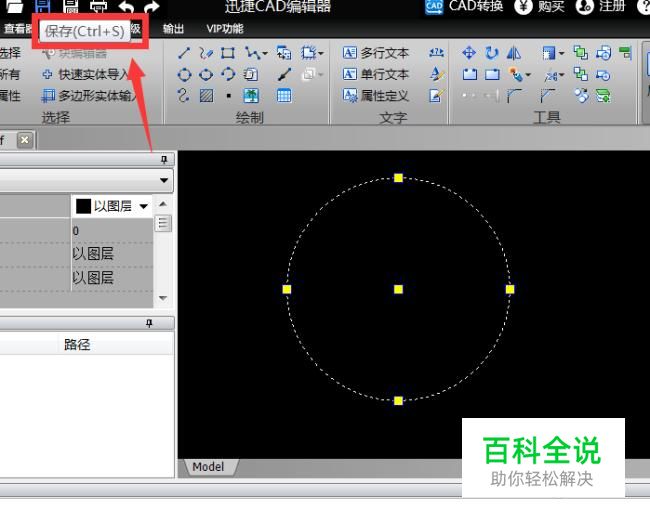Close the open document tab

pyautogui.click(x=24, y=140)
